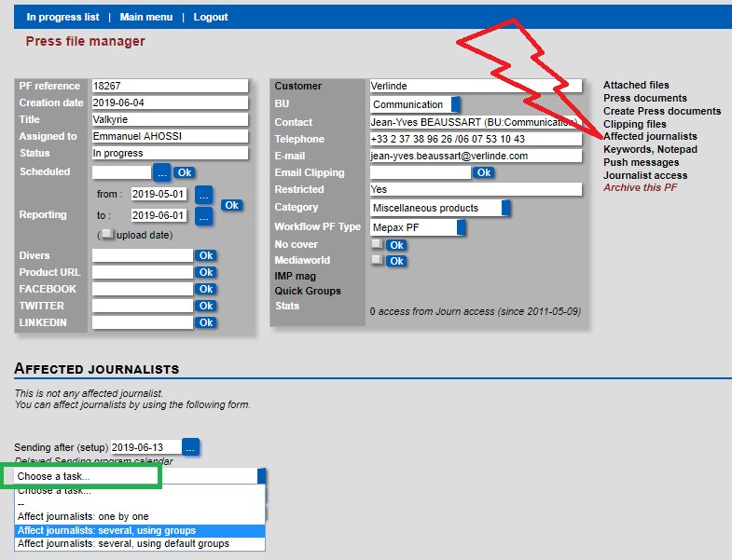Choose 'Affect journalists: several, using default groups'

pos(123,543)
